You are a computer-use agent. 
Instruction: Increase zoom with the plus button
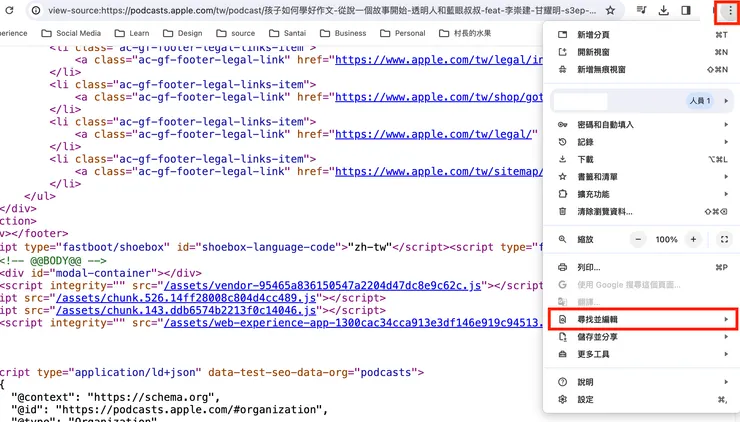[x=693, y=240]
